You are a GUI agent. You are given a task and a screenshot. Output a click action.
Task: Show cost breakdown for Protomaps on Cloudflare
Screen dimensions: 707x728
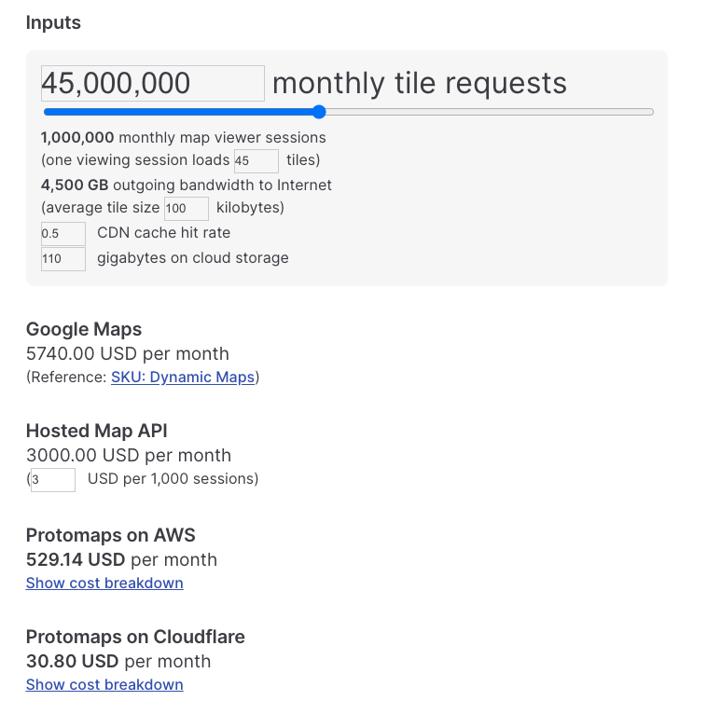pyautogui.click(x=104, y=685)
